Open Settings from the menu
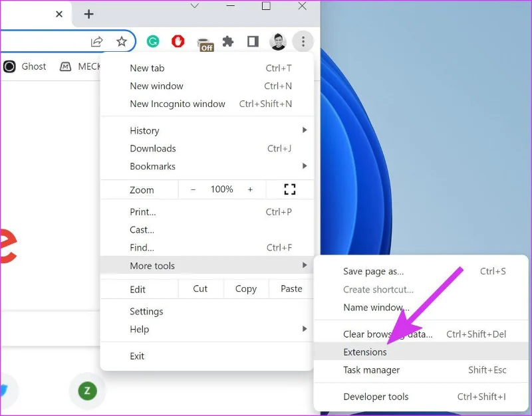 [207, 311]
